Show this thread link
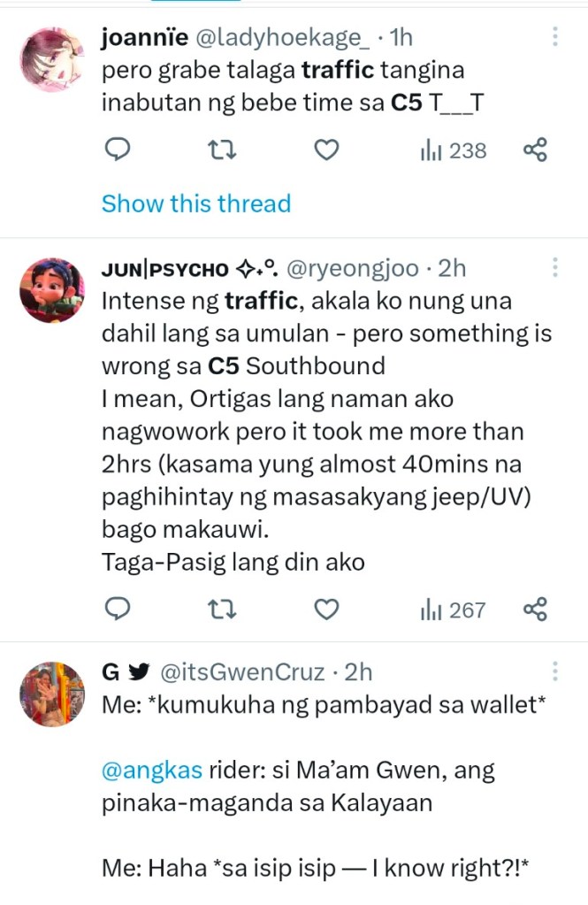Viewport: 588px width, 905px height. coord(196,203)
